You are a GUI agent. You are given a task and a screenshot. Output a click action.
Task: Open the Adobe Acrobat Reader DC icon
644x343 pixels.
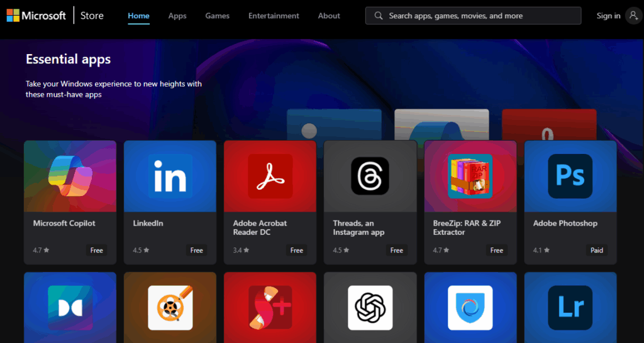click(x=270, y=176)
